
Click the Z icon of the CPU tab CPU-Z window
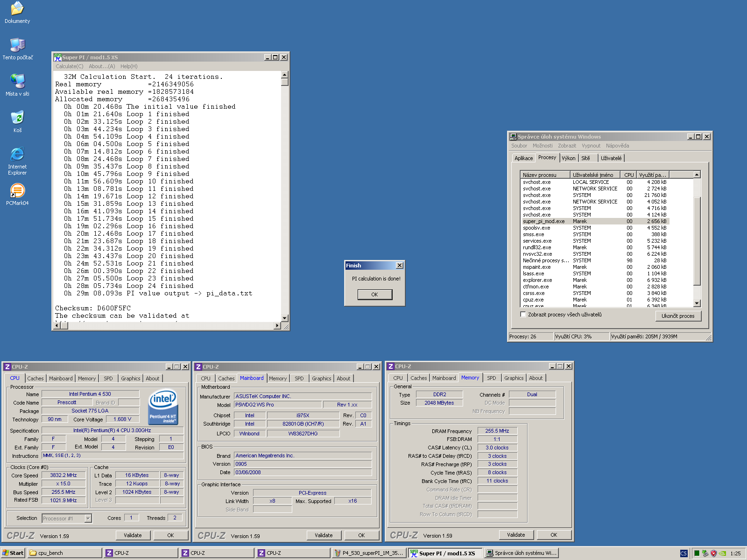click(7, 367)
